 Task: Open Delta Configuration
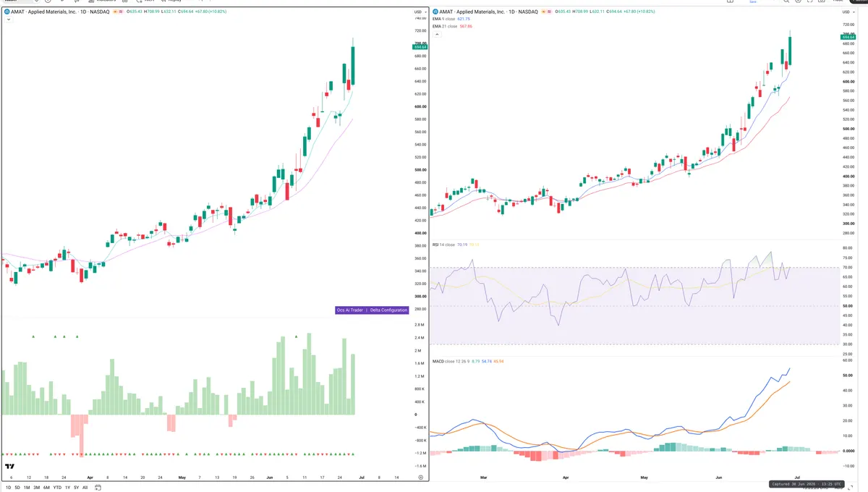tap(389, 310)
